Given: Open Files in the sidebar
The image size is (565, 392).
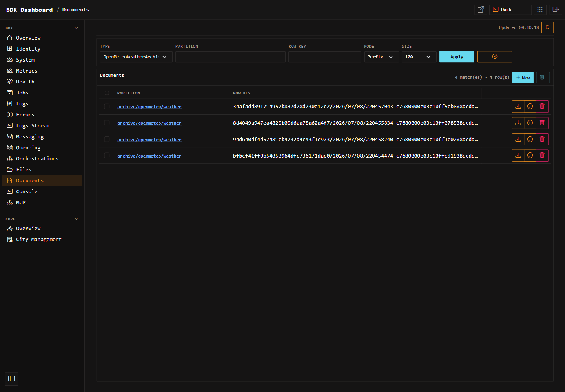Looking at the screenshot, I should tap(42, 169).
